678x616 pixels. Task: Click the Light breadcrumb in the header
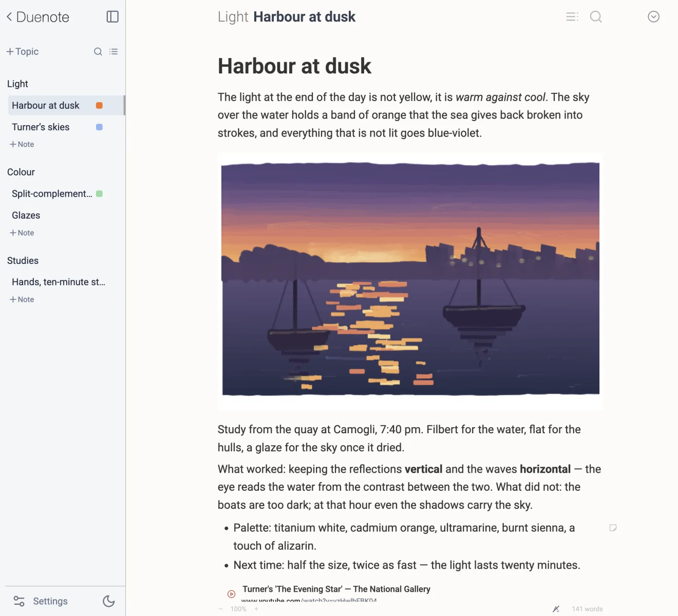[x=233, y=17]
